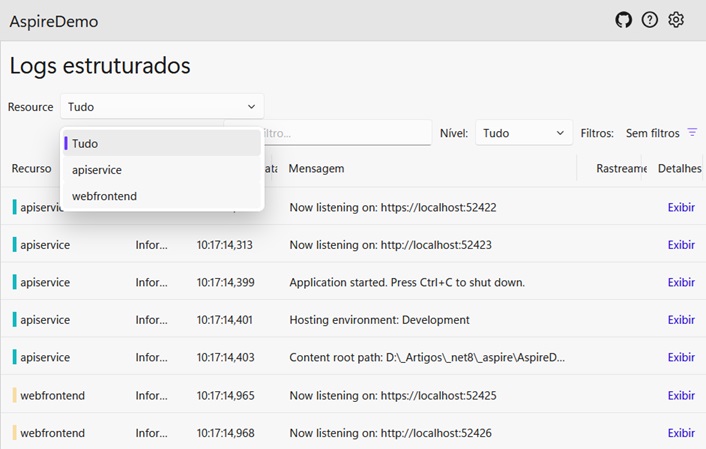The width and height of the screenshot is (706, 449).
Task: Click Exibir for https://localhost:52425 row
Action: pyautogui.click(x=681, y=395)
